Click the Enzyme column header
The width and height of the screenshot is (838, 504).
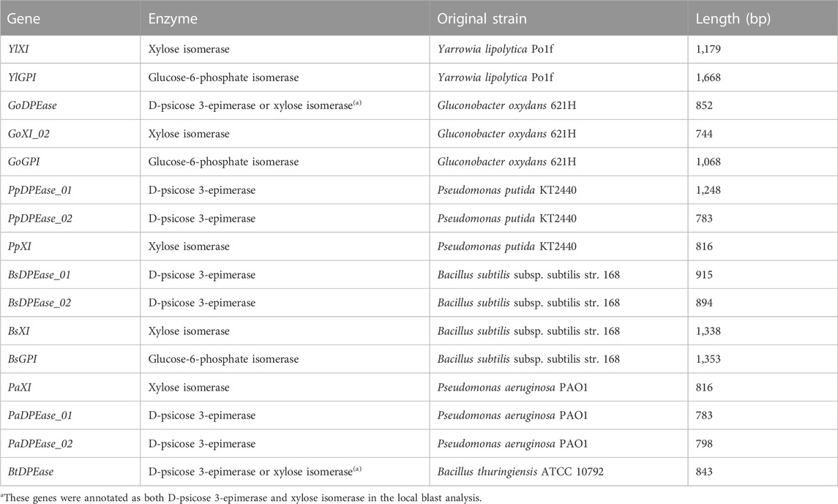[x=173, y=19]
